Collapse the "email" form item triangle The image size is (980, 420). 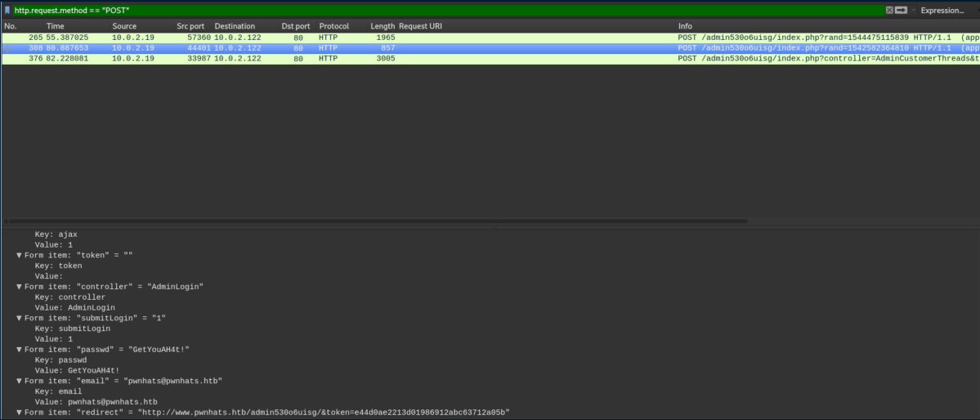pos(20,381)
